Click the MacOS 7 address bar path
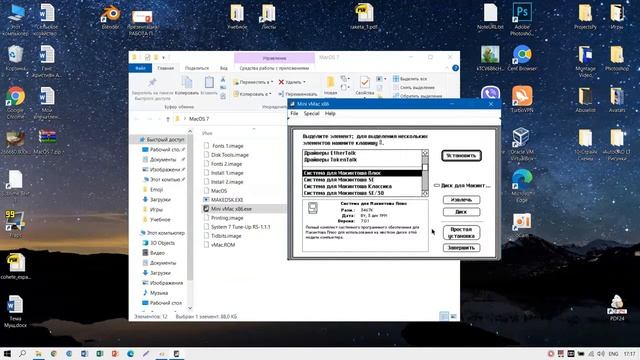640x360 pixels. coord(199,119)
